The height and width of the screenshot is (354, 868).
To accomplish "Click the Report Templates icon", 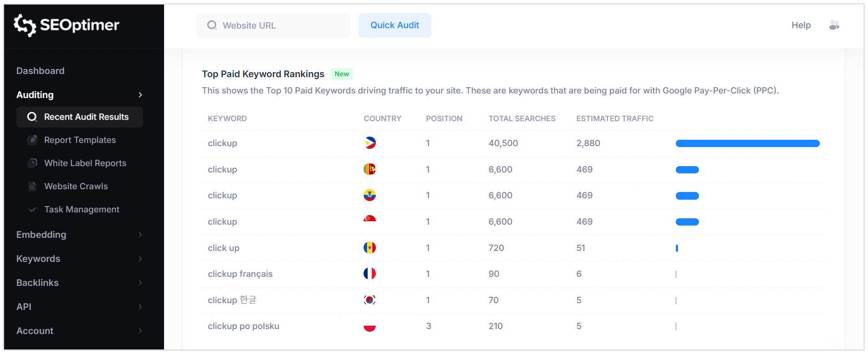I will [32, 140].
